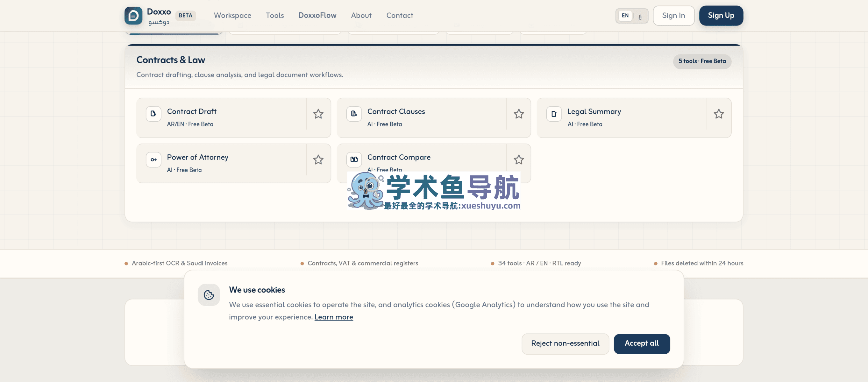The image size is (868, 382).
Task: Open the Learn more cookie link
Action: click(334, 317)
